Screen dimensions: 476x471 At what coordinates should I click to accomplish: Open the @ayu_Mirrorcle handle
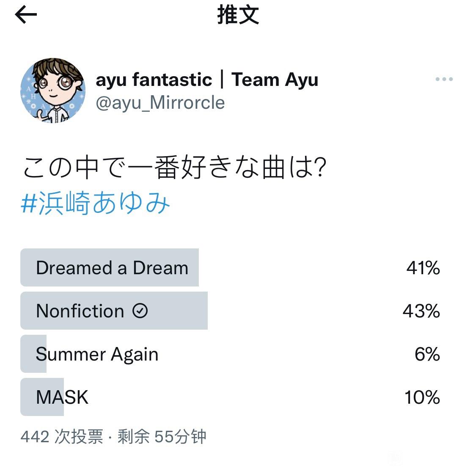click(x=160, y=103)
